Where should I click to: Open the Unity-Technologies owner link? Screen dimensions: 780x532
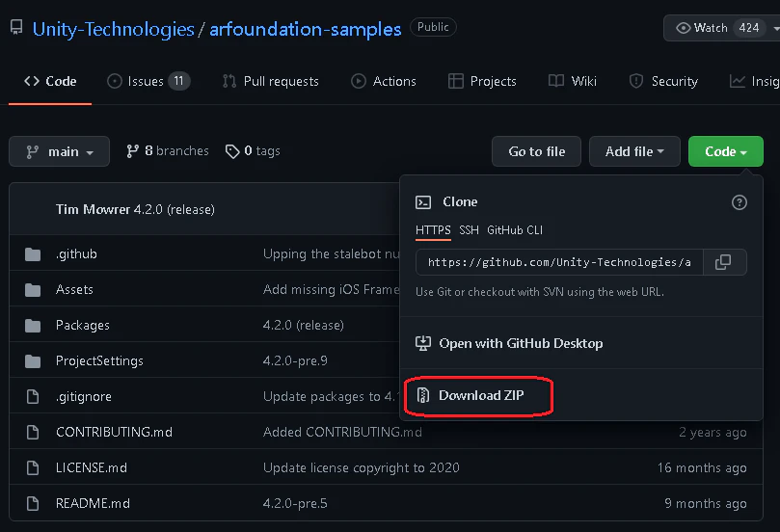click(x=114, y=29)
